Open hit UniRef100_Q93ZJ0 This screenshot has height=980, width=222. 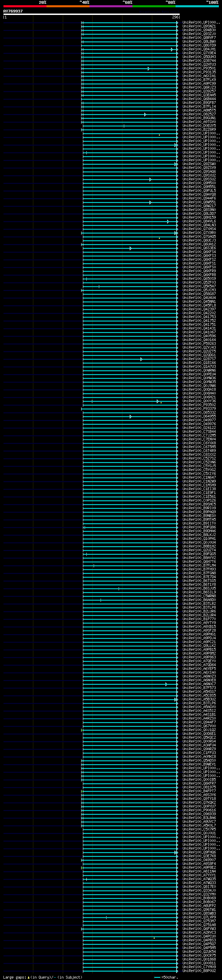pos(199,34)
